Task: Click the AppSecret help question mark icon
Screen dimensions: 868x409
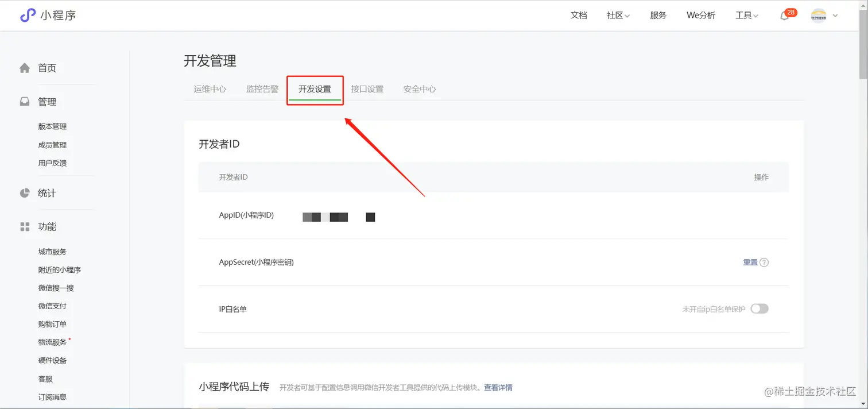Action: [x=764, y=263]
